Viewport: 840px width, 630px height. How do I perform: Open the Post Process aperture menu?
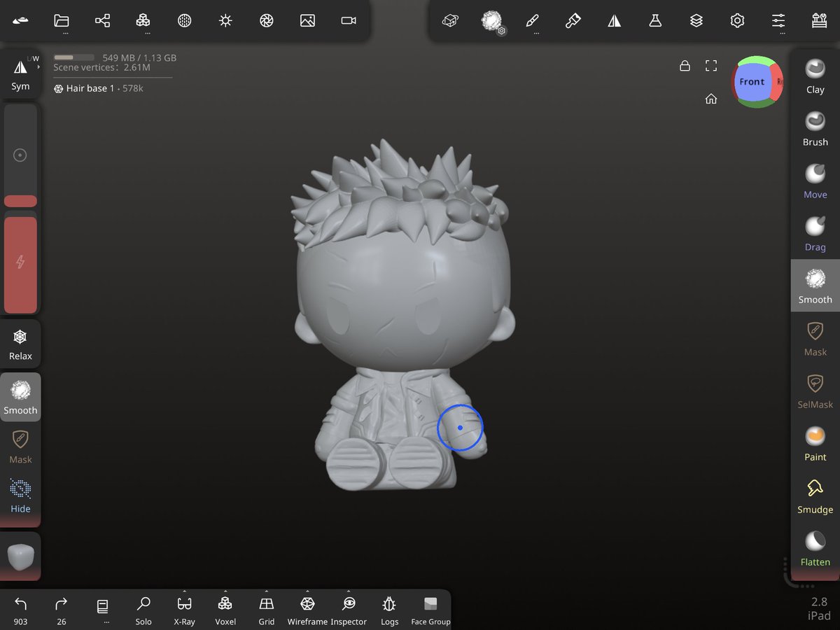pos(266,21)
